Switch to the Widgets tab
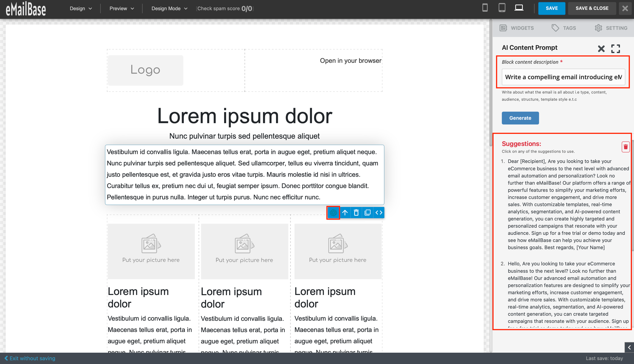Viewport: 634px width, 364px height. pos(517,28)
